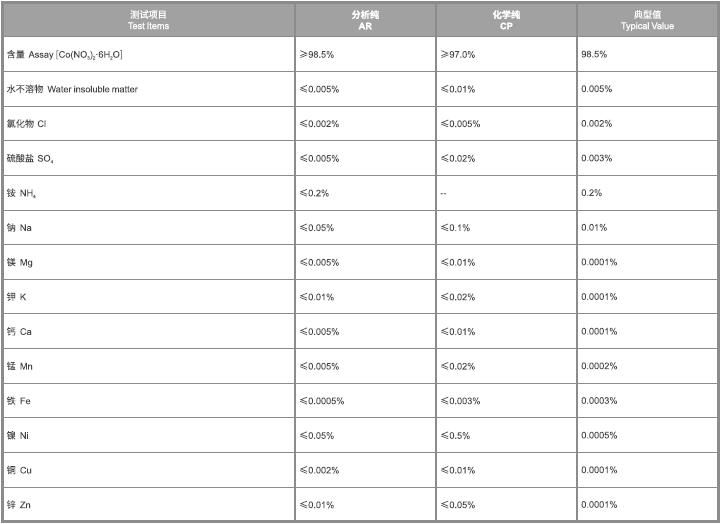Click the Mg row label
Viewport: 720px width, 524px height.
click(21, 262)
